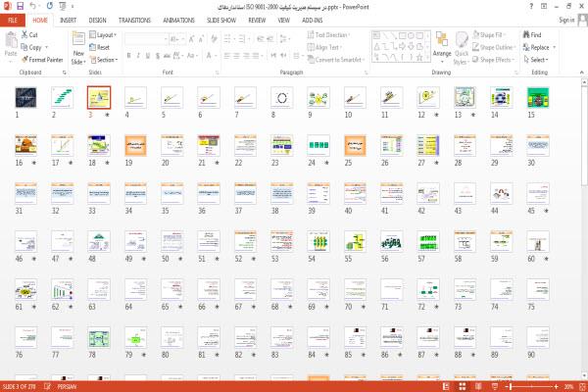Screen dimensions: 588x392
Task: Click the Reset slide button
Action: click(99, 47)
